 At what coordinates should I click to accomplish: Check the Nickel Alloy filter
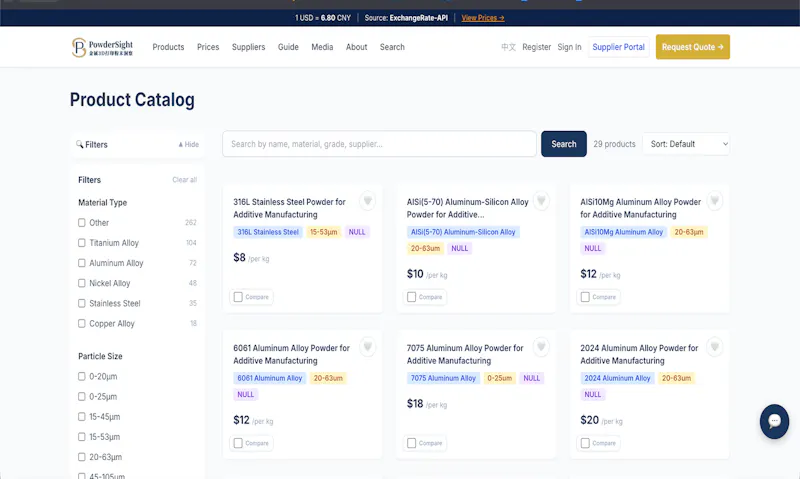coord(82,283)
